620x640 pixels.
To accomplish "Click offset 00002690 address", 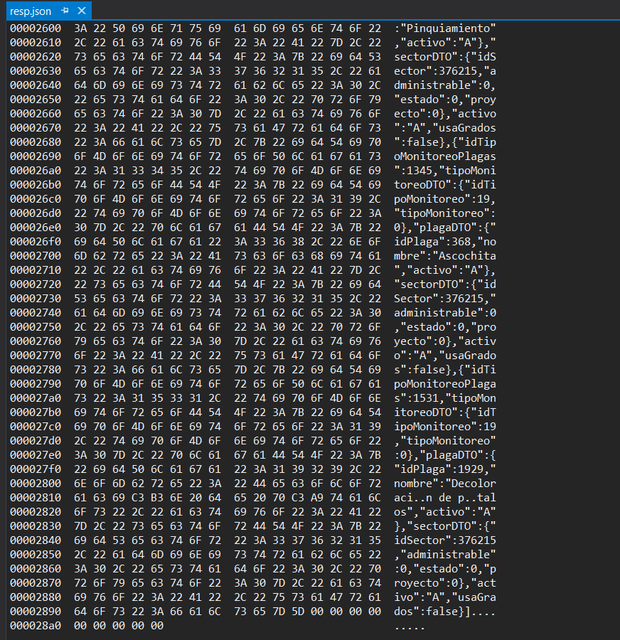I will [x=36, y=156].
